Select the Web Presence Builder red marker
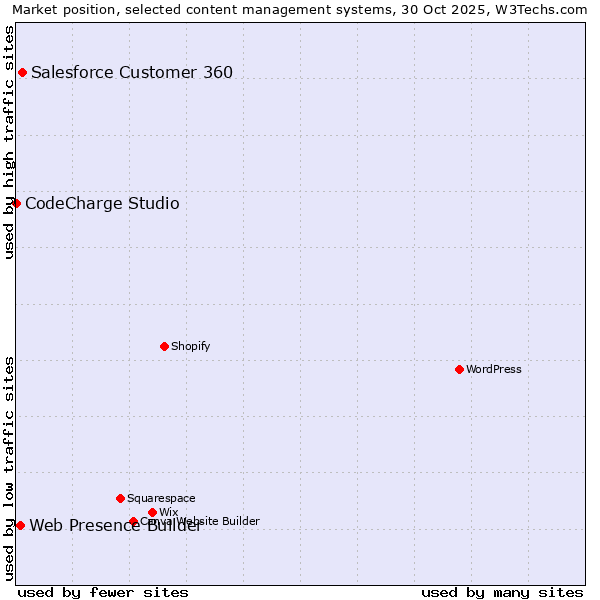 (x=20, y=525)
